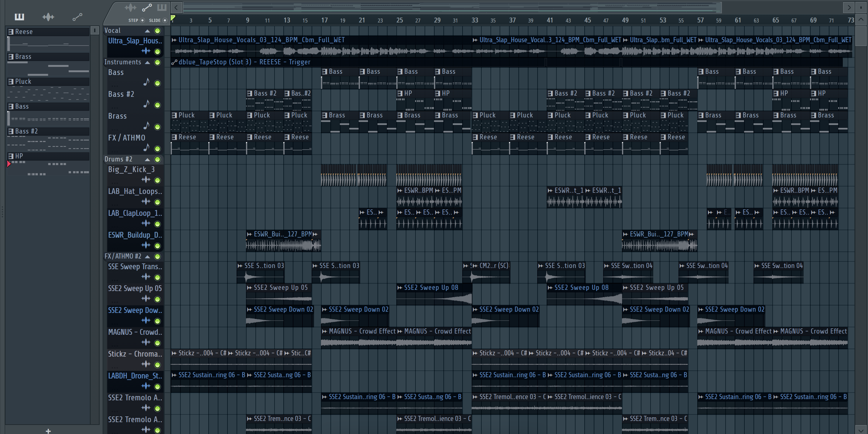Select pattern clip focus icon in playlist header
The width and height of the screenshot is (868, 434).
tap(162, 7)
